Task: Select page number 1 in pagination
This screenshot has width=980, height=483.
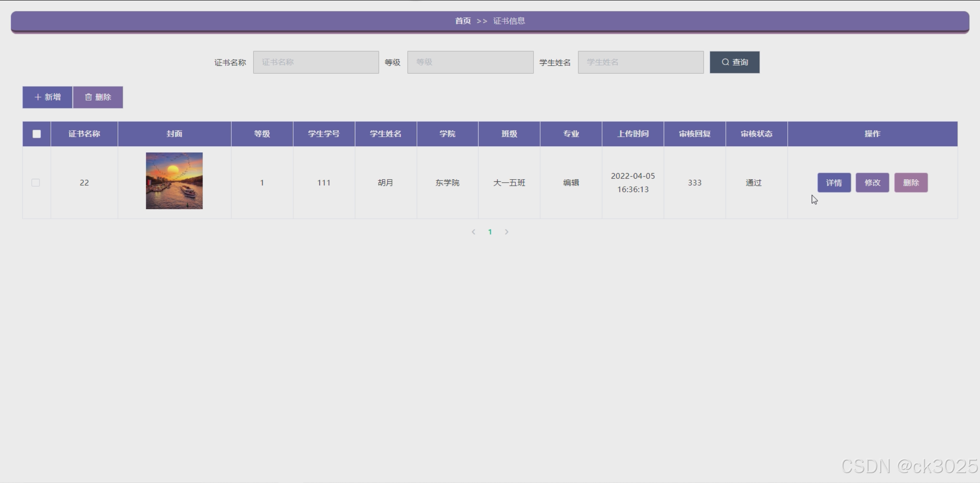Action: coord(490,232)
